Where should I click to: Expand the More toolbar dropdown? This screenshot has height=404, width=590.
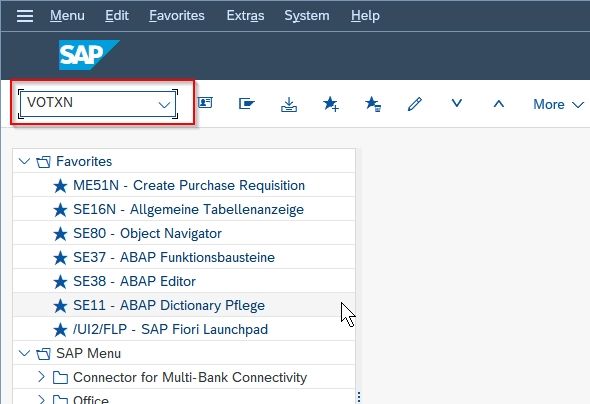(x=558, y=104)
